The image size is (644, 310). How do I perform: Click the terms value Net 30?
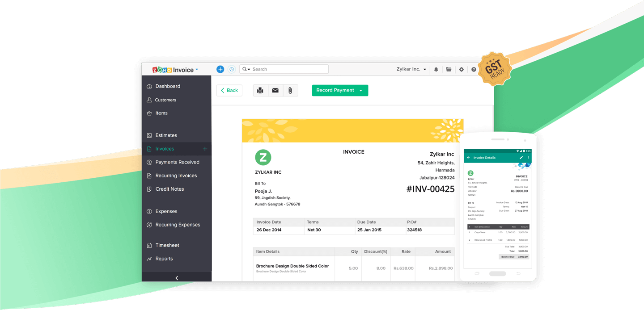[314, 230]
